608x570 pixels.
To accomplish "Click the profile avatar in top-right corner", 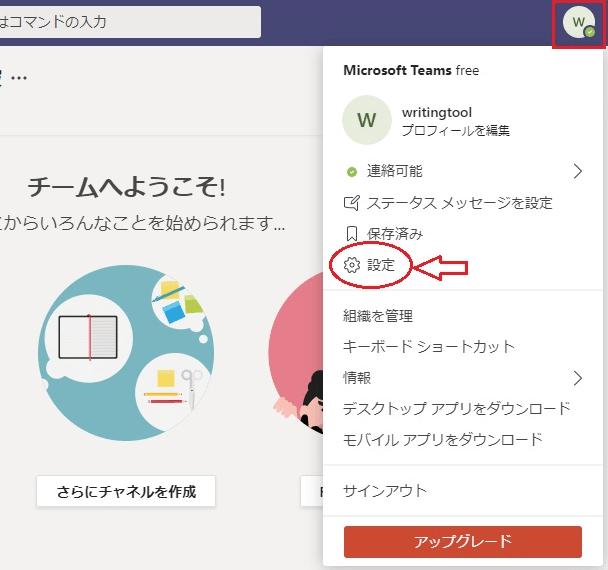I will tap(579, 22).
